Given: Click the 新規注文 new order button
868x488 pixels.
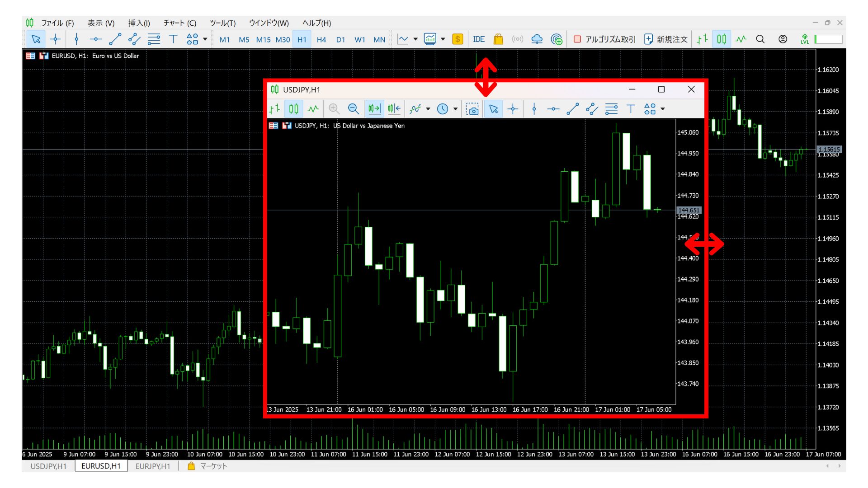Looking at the screenshot, I should 665,39.
